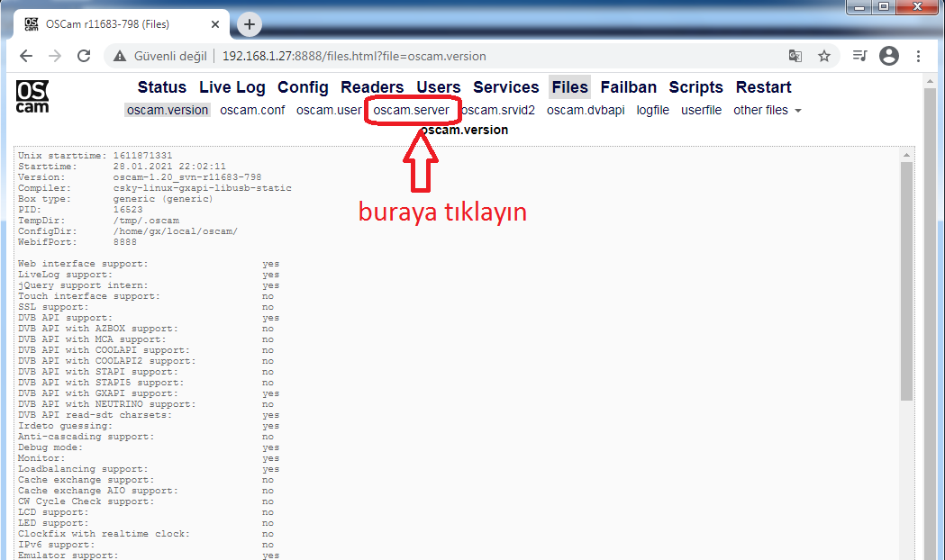Click the not-secure warning triangle icon
945x560 pixels.
[120, 56]
